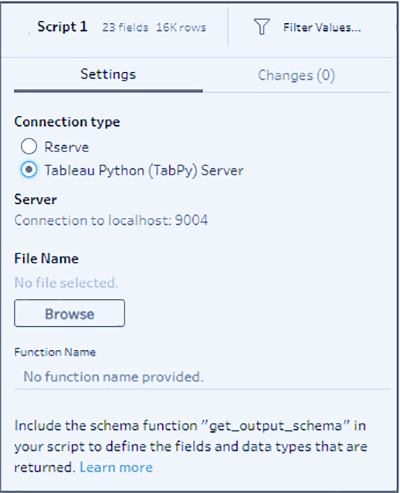Click the Tableau Python (TabPy) Server label

pos(144,170)
